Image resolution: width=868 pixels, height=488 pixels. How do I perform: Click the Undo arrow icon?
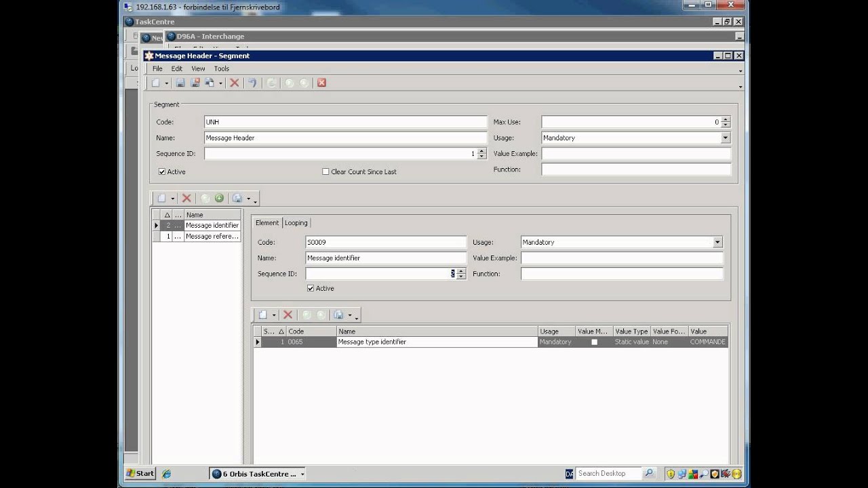click(x=252, y=83)
